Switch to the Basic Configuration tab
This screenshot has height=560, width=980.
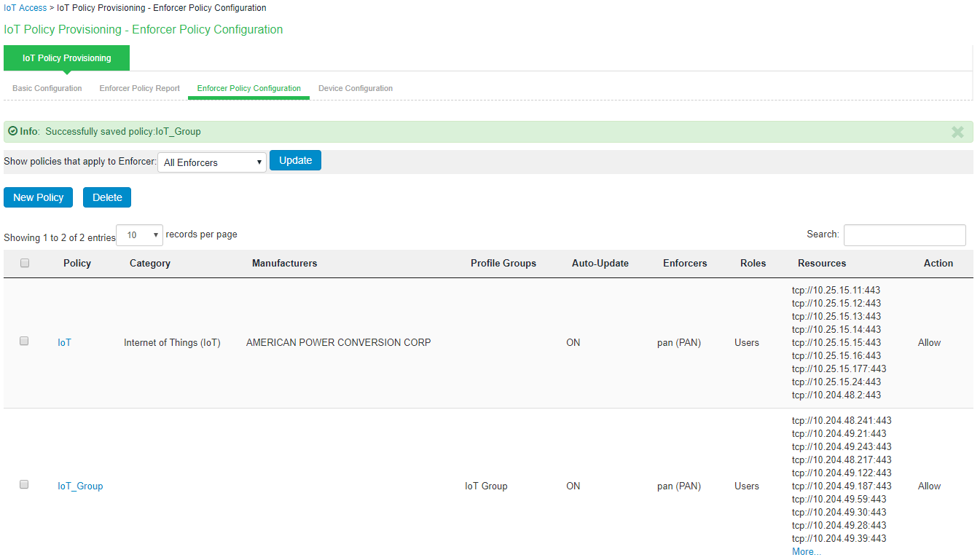pyautogui.click(x=47, y=88)
